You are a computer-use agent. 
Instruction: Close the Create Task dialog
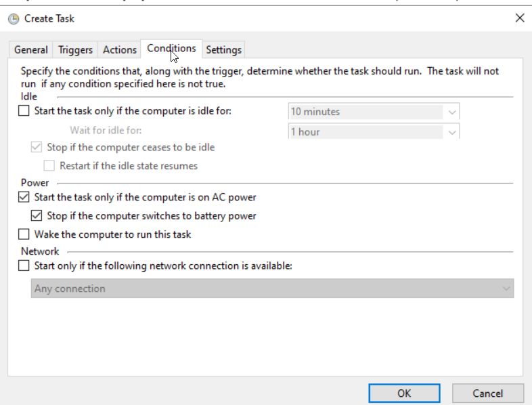coord(519,18)
